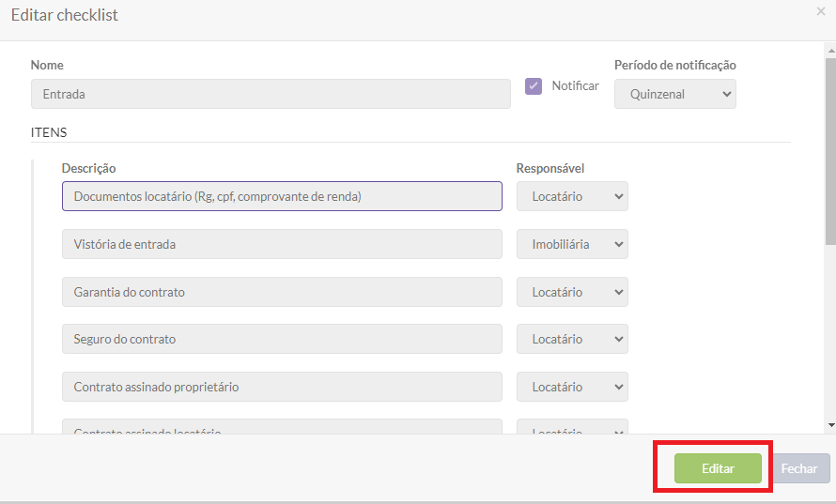Click the Contrato assinado proprietário description field
Viewport: 836px width, 504px height.
(x=282, y=387)
